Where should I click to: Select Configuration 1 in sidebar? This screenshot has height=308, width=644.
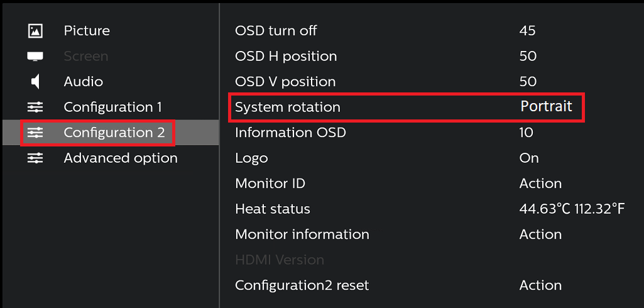tap(112, 107)
